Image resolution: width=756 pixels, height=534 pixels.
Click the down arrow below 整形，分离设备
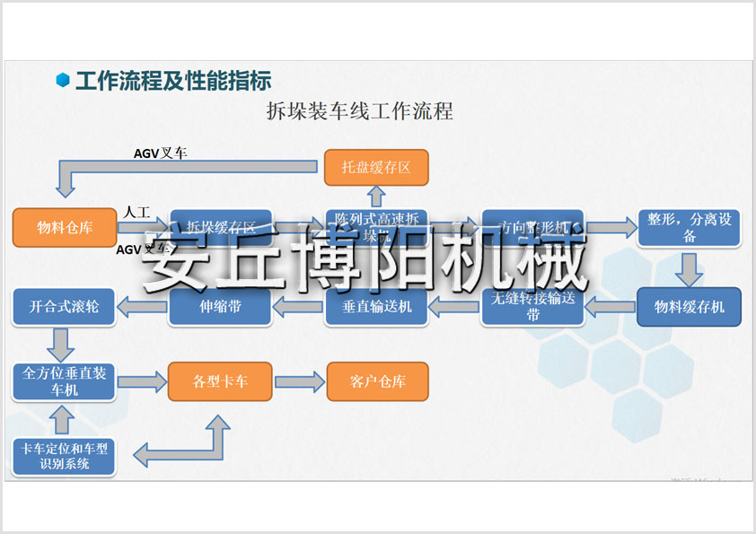click(690, 267)
